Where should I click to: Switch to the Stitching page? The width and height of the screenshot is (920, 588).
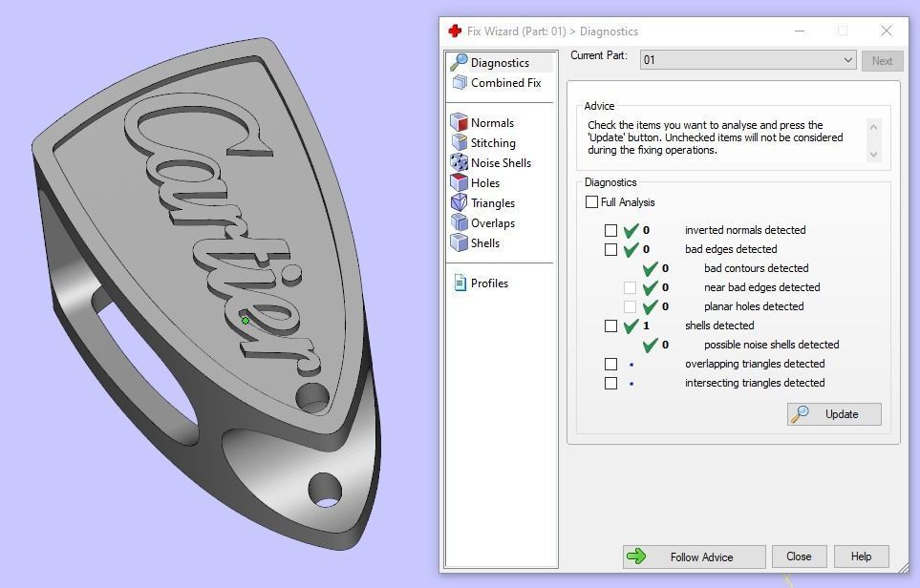click(493, 142)
